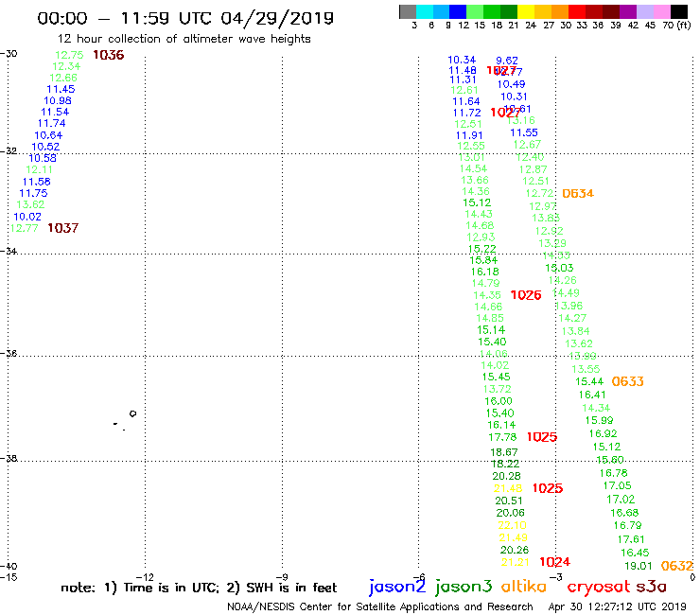Viewport: 700px width, 615px height.
Task: Click the time stamp 1036
Action: [109, 55]
